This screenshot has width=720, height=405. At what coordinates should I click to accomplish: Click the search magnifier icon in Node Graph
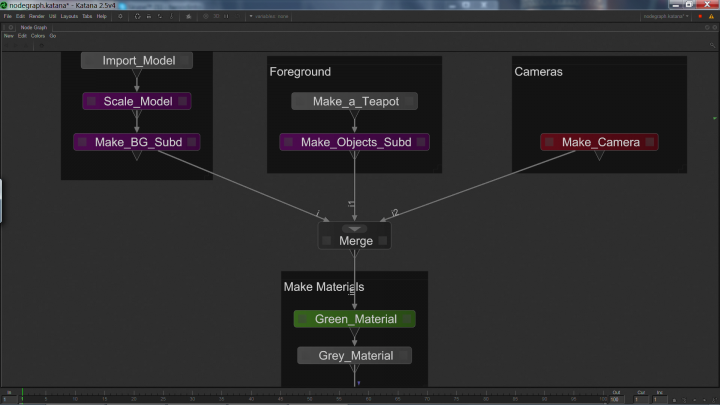coord(712,45)
